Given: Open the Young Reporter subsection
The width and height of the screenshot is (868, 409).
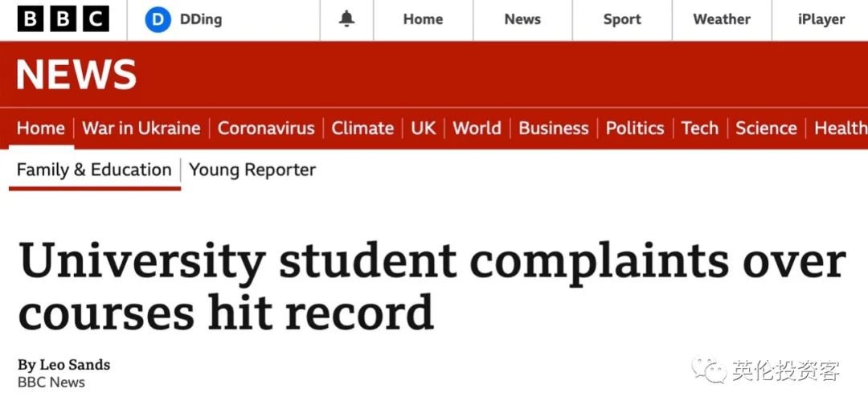Looking at the screenshot, I should (252, 170).
